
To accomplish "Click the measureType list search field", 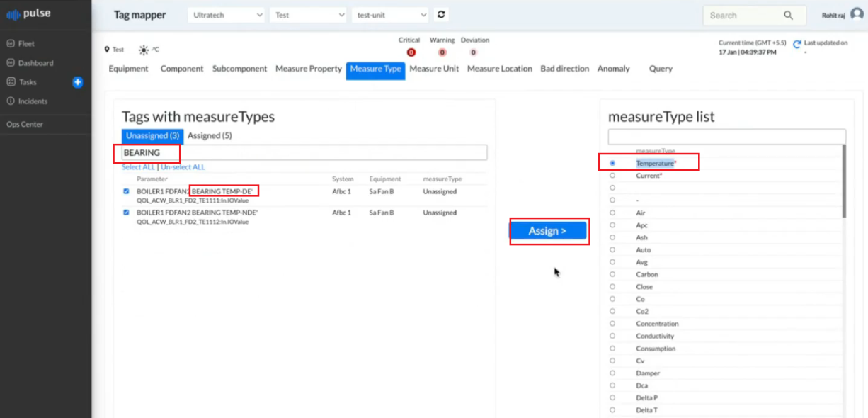I will tap(727, 136).
